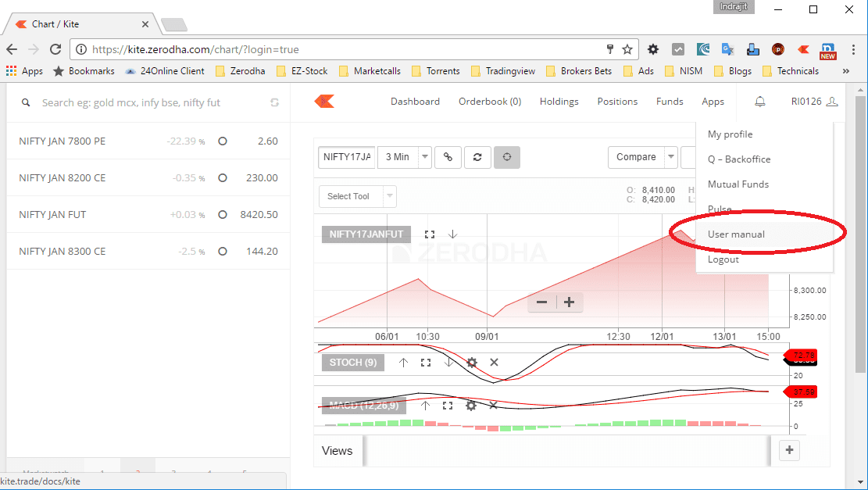
Task: Open the Chrome three-dot menu
Action: click(854, 49)
